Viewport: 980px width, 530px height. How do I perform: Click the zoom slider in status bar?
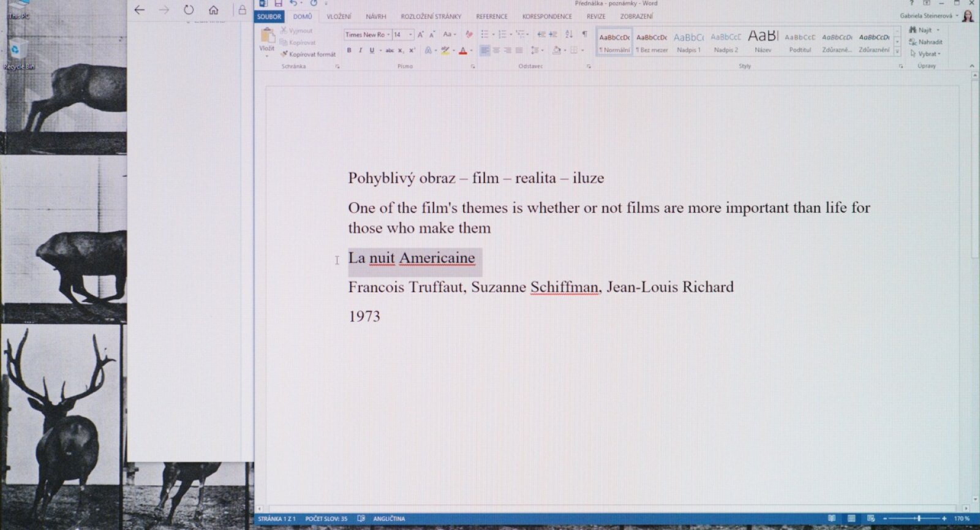click(x=918, y=518)
